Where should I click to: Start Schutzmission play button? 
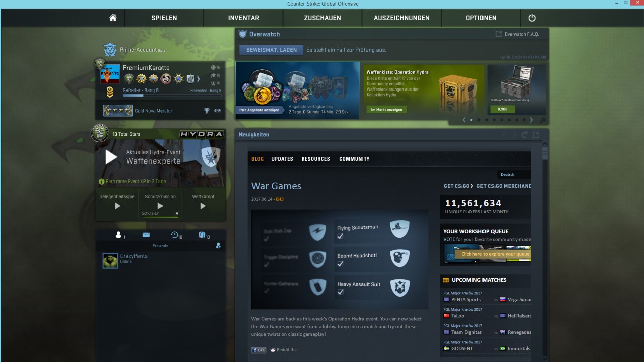click(160, 206)
